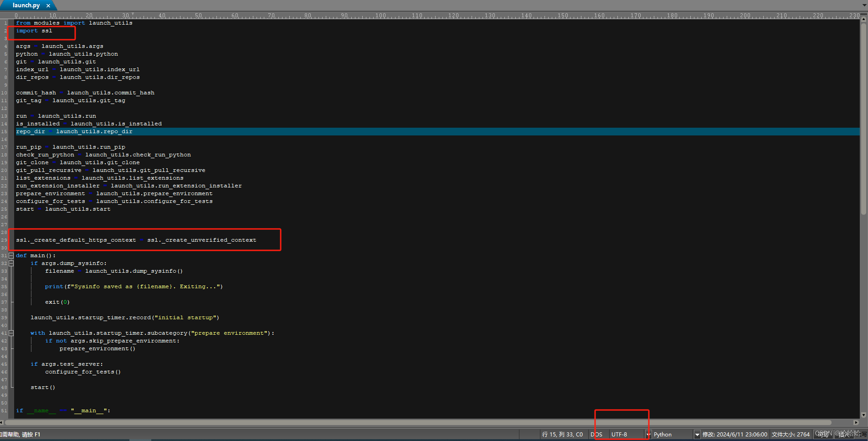Click the right arrow of the horizontal scrollbar

856,422
